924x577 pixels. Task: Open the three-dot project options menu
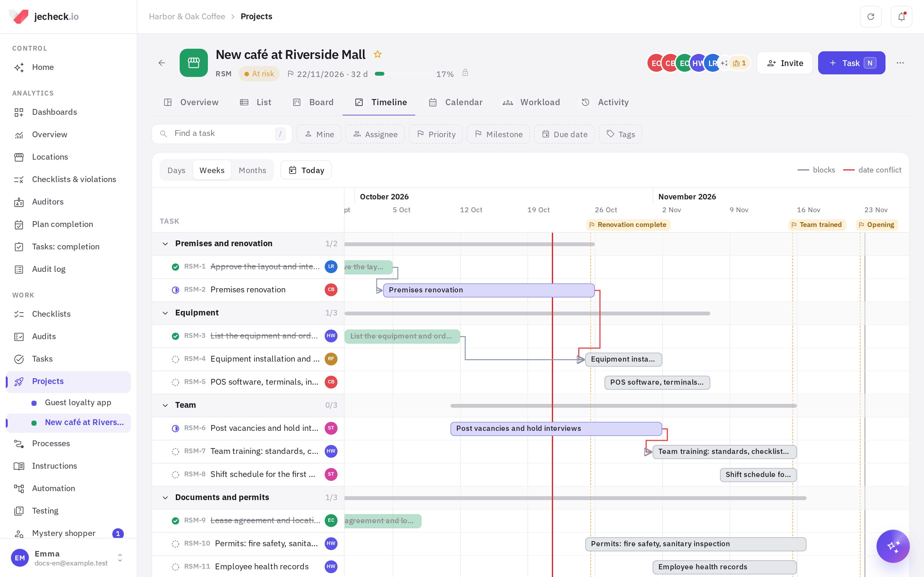tap(900, 63)
